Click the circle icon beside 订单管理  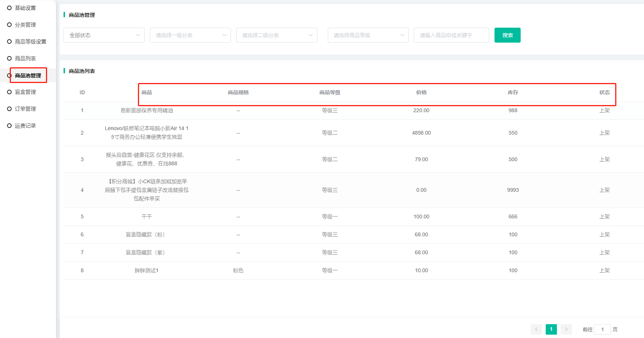[9, 109]
